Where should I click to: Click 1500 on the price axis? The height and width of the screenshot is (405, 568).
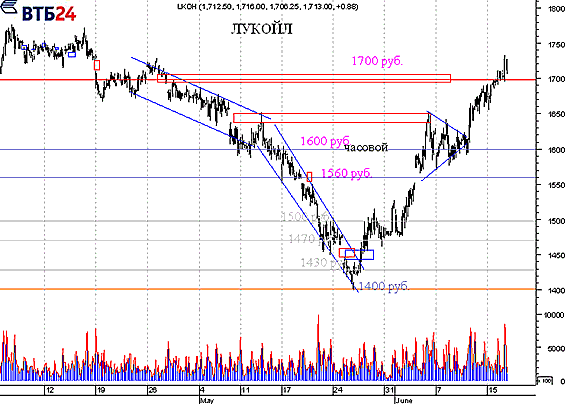coord(556,221)
